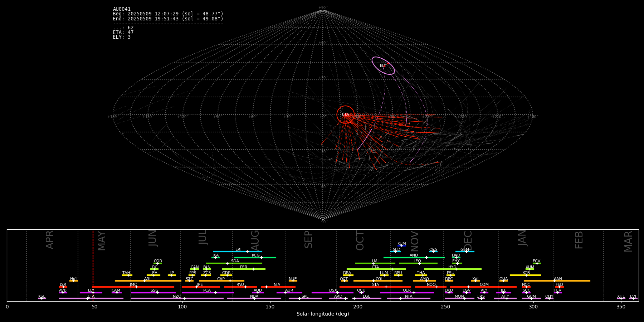This screenshot has width=644, height=322.
Task: Select the ECV shower bar label
Action: (x=537, y=261)
